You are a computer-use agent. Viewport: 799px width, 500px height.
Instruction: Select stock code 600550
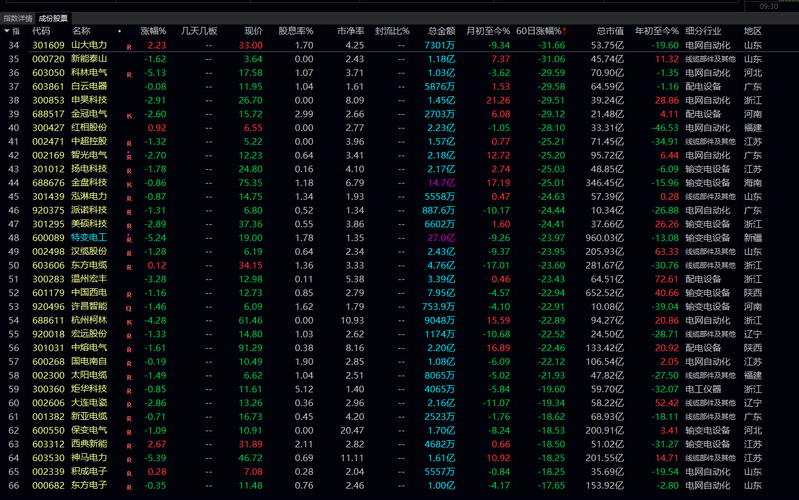(48, 430)
